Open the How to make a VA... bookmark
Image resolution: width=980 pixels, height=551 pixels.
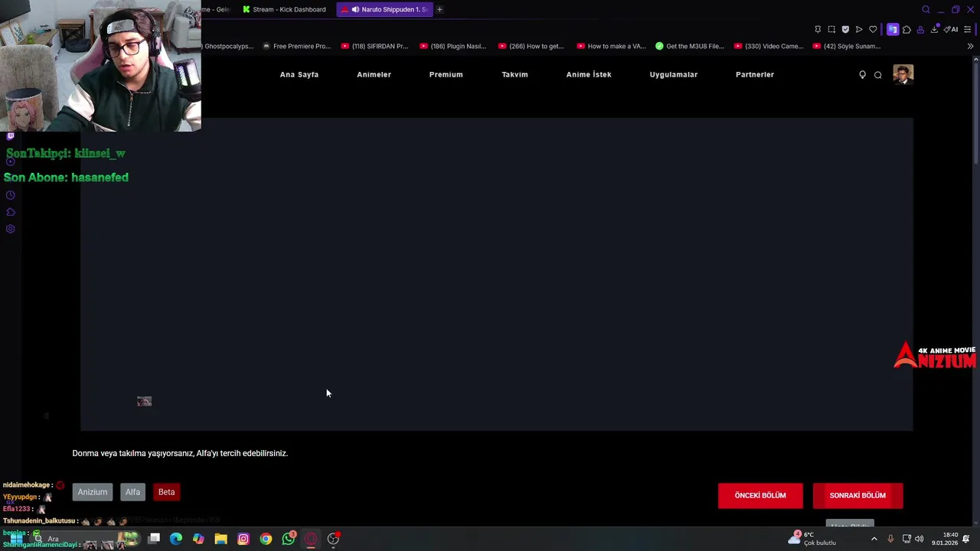pos(611,46)
